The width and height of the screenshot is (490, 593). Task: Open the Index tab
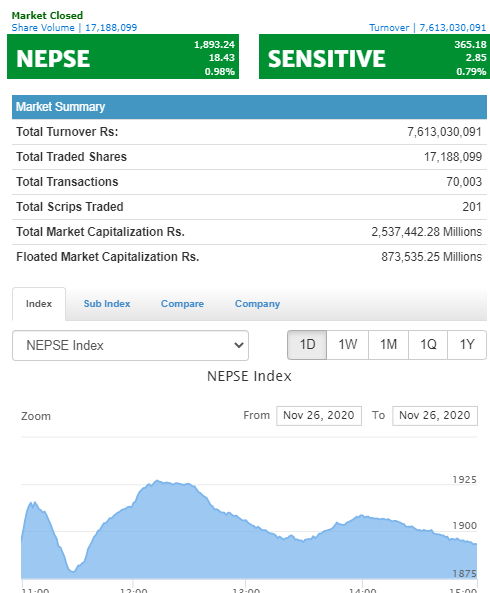[x=39, y=304]
